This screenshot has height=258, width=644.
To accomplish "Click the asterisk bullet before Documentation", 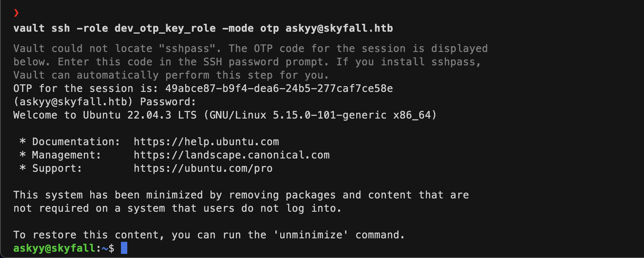I will (22, 141).
